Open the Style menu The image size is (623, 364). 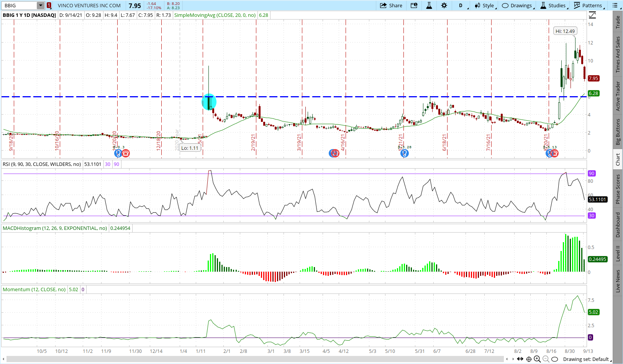tap(485, 5)
